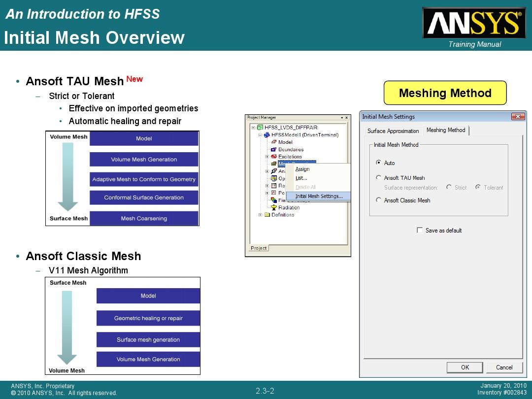The height and width of the screenshot is (399, 532).
Task: Expand the Definitions tree node
Action: click(260, 215)
